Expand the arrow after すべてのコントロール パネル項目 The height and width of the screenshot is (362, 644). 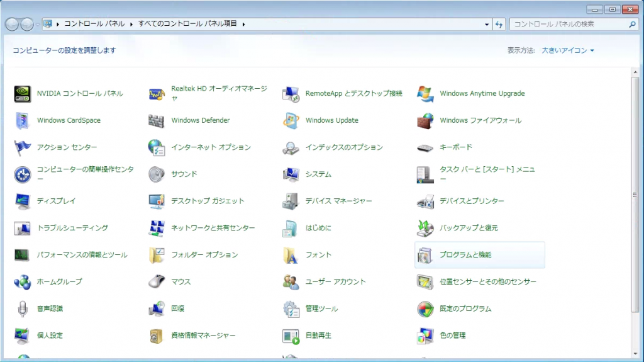click(x=243, y=25)
